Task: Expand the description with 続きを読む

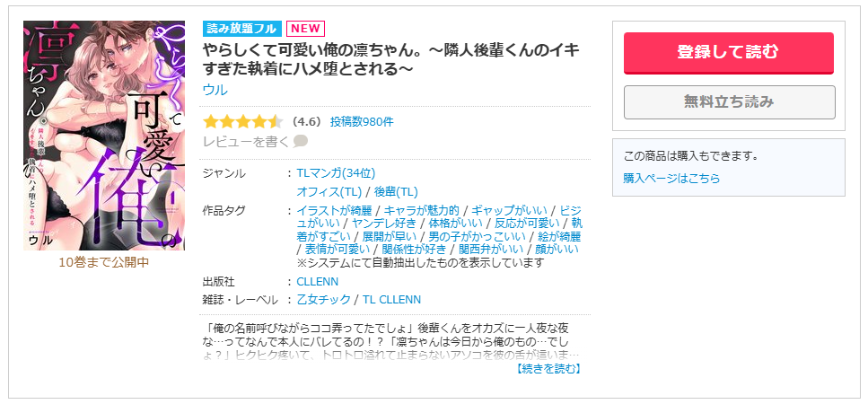Action: tap(548, 368)
